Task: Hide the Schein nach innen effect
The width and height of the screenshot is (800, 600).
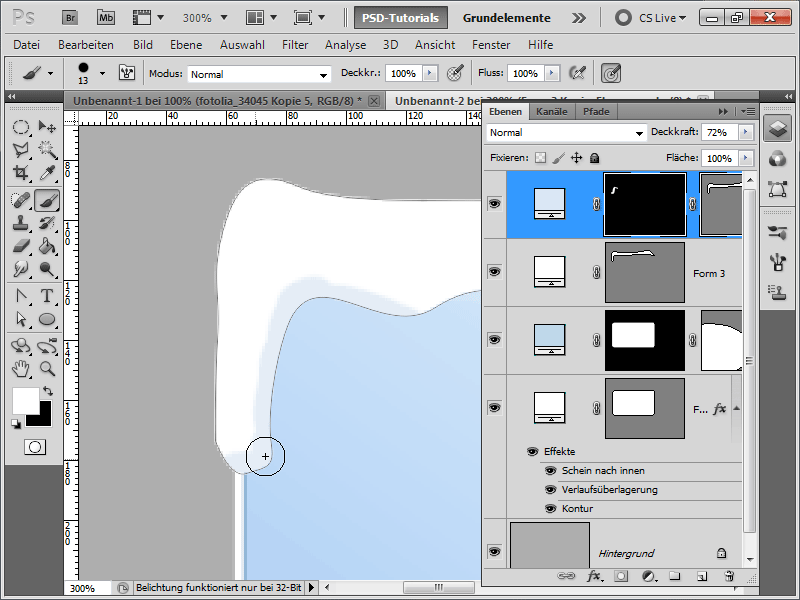Action: [x=550, y=470]
